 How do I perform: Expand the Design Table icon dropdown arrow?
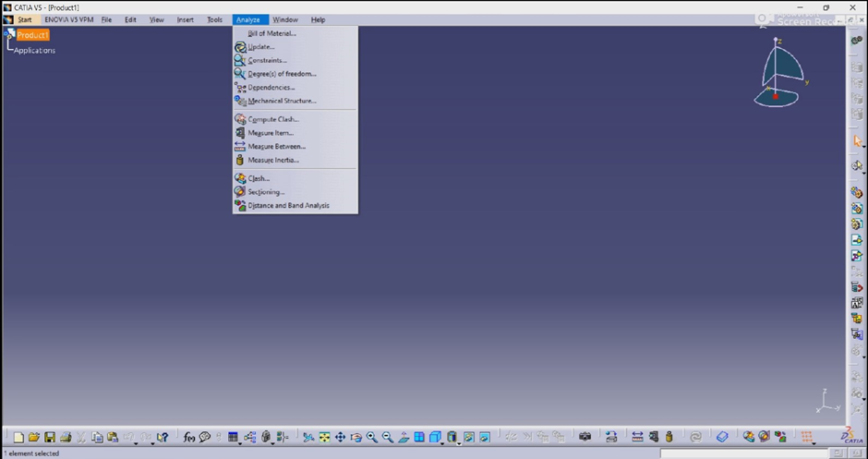point(240,444)
